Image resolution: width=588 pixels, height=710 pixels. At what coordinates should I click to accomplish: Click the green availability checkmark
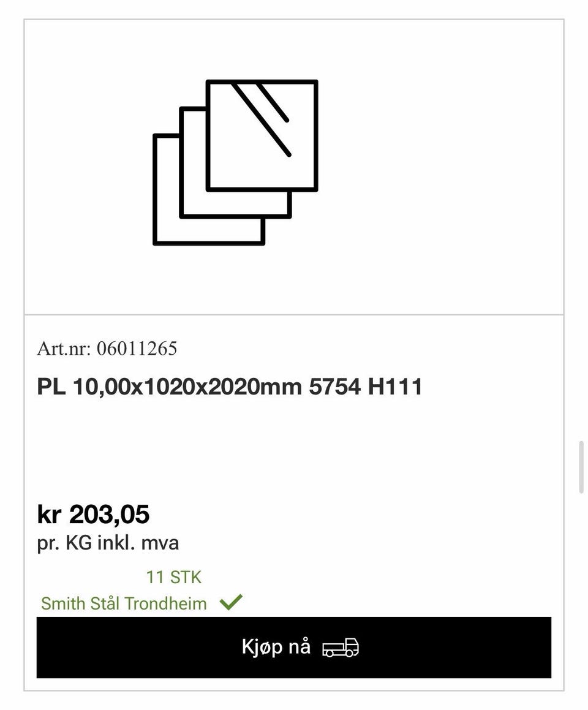click(x=231, y=602)
